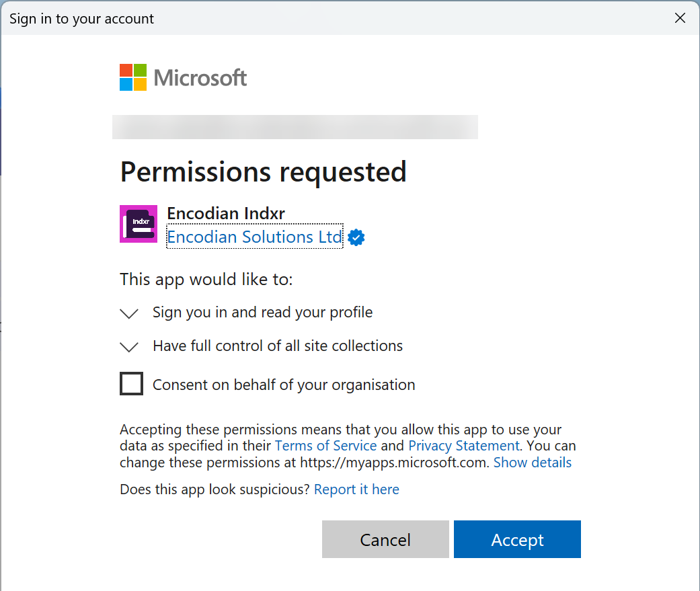Accept the requested permissions
700x591 pixels.
pos(517,539)
